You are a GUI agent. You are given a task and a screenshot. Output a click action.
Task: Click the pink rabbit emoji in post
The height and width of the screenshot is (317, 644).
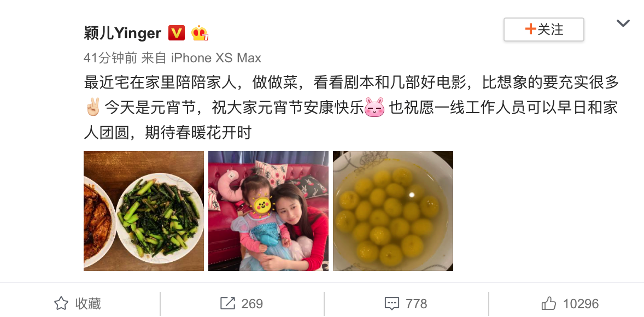(374, 107)
